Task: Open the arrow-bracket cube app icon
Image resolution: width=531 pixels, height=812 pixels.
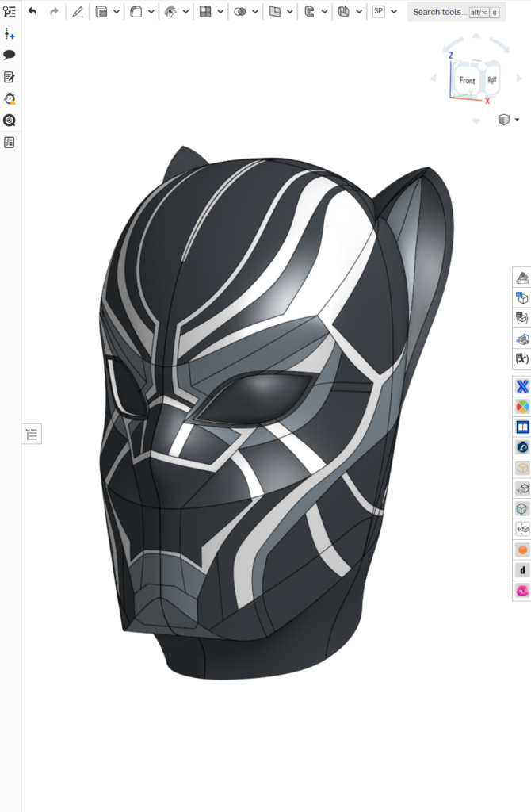Action: pyautogui.click(x=522, y=529)
